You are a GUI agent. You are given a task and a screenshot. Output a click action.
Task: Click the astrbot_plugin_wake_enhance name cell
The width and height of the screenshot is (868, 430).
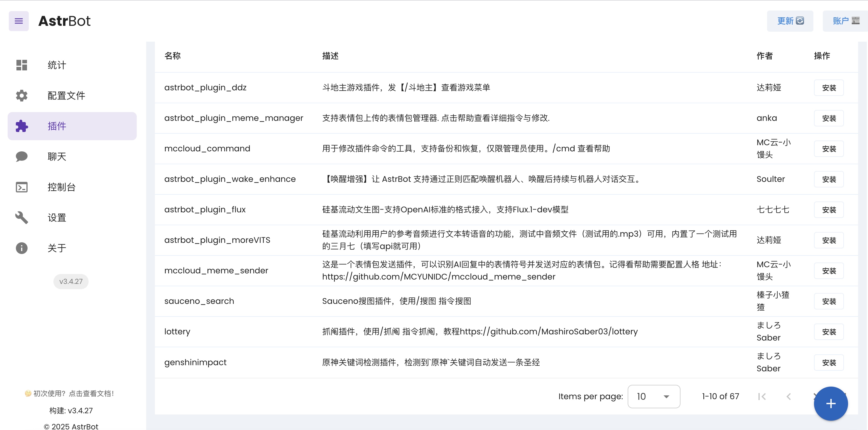[x=230, y=179]
